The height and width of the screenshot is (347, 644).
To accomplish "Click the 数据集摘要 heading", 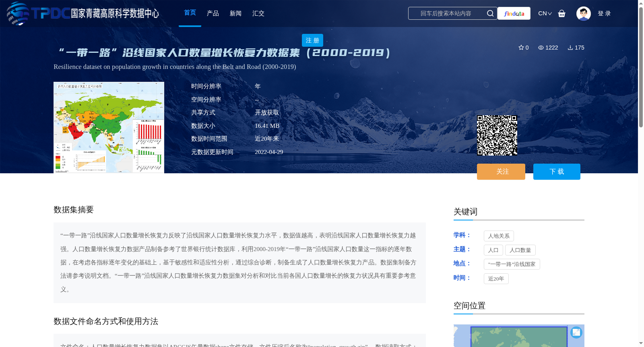I will [x=74, y=210].
